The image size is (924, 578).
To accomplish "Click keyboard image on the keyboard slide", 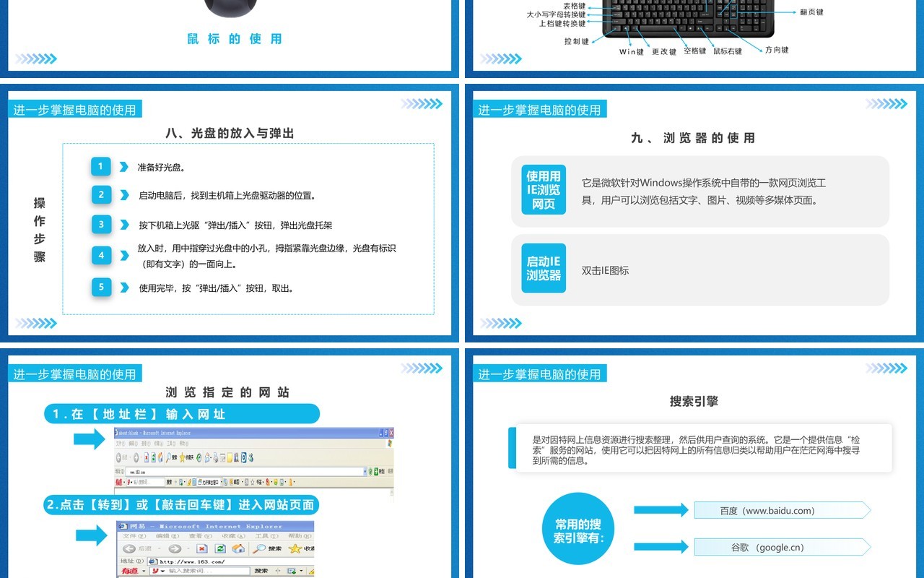I will point(687,19).
